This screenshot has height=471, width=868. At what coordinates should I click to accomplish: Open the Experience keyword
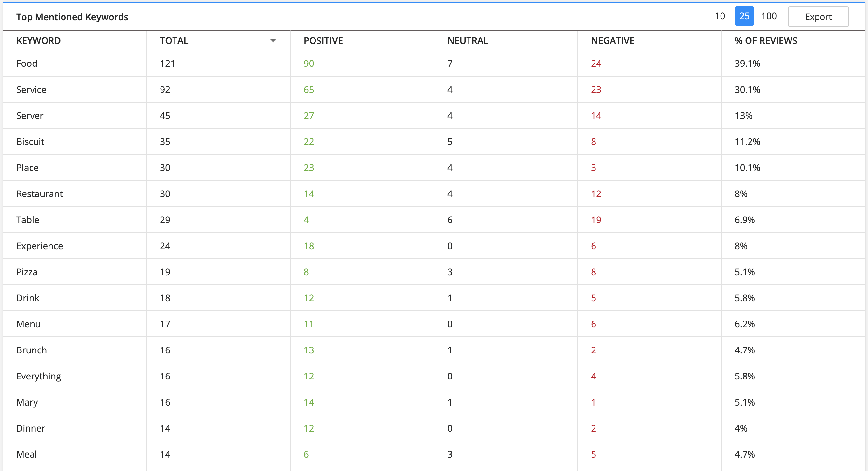click(39, 246)
